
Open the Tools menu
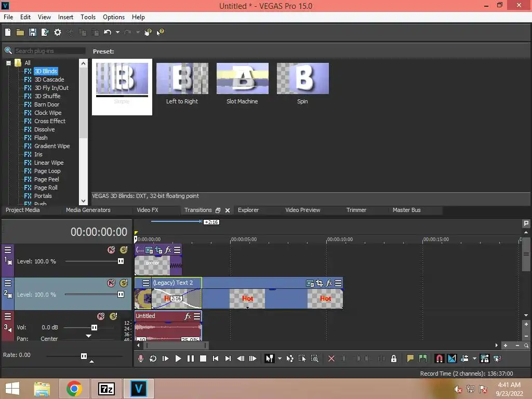click(88, 17)
